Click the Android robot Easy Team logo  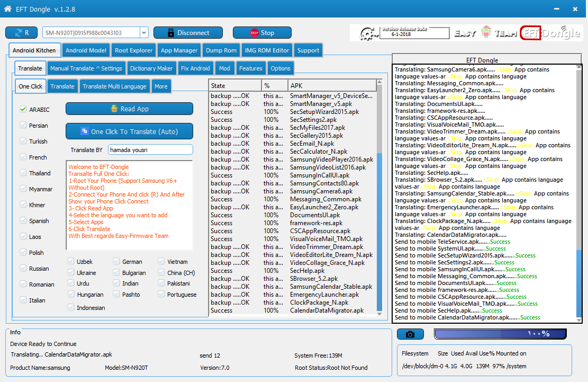point(486,33)
